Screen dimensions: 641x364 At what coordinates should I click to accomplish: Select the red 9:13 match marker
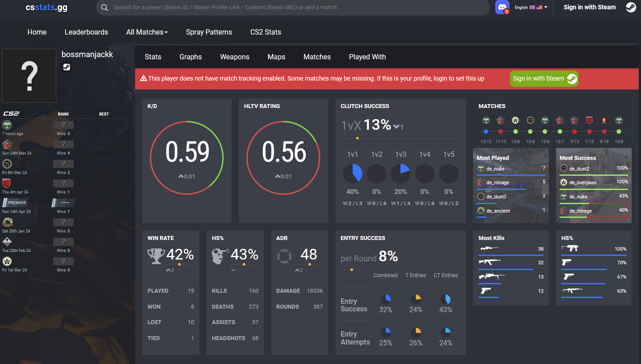(604, 132)
